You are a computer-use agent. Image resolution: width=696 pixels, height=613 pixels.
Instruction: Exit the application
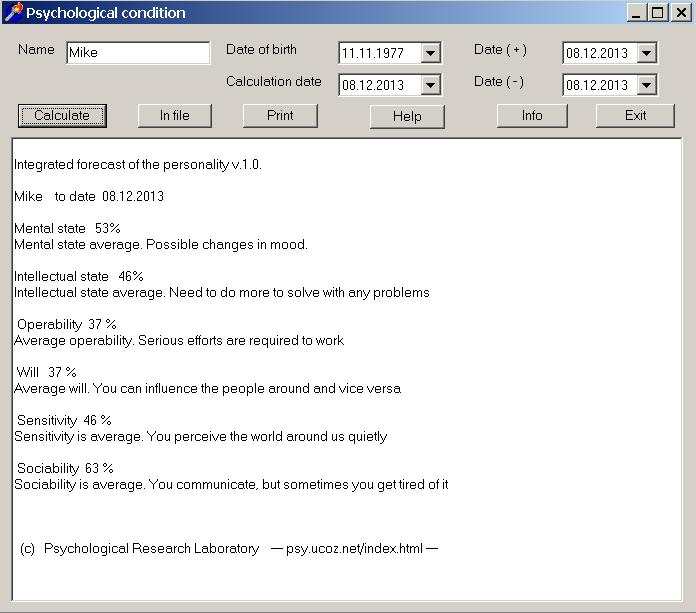pyautogui.click(x=635, y=116)
